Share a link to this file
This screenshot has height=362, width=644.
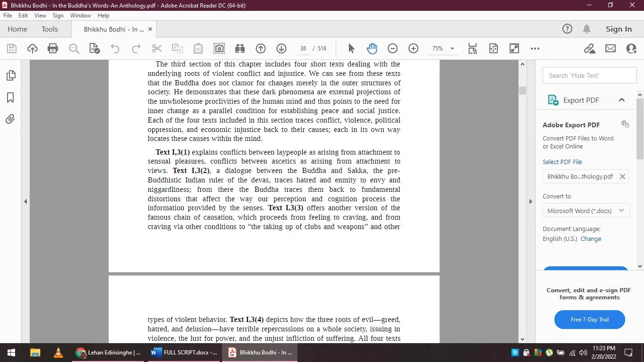pyautogui.click(x=589, y=49)
